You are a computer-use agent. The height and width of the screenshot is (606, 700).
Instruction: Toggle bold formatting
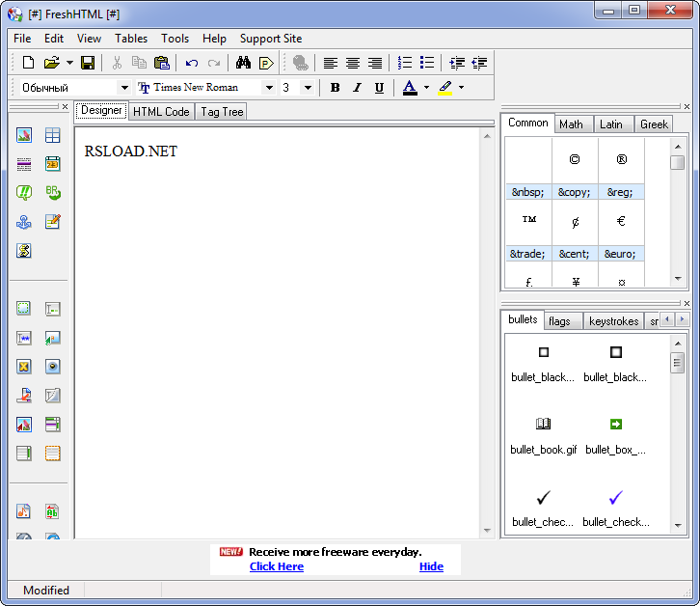pyautogui.click(x=335, y=88)
